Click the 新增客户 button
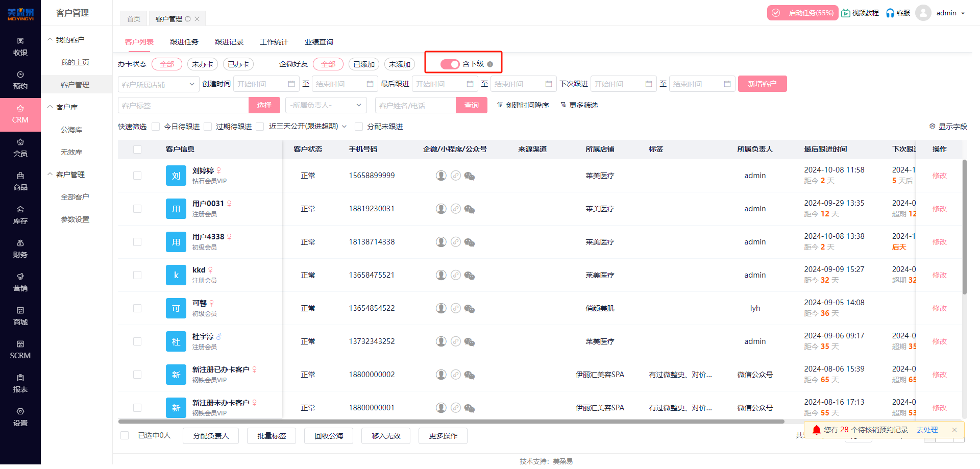The image size is (980, 469). pyautogui.click(x=762, y=84)
